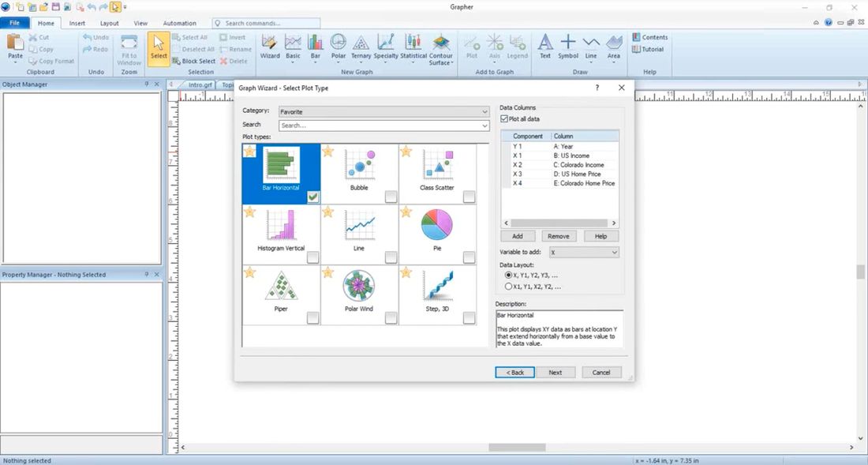Click the Remove button

[558, 236]
